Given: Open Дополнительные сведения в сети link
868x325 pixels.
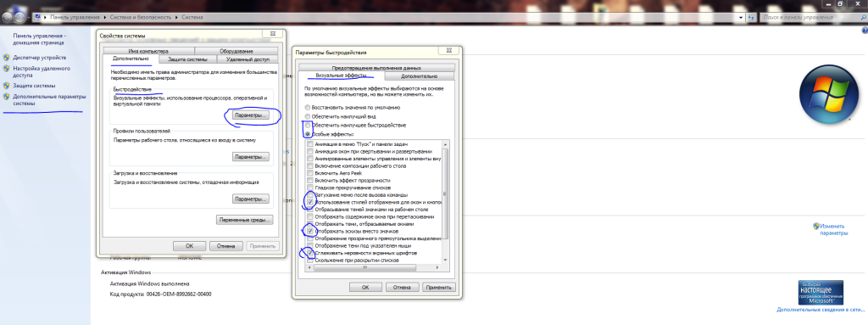Looking at the screenshot, I should pos(821,310).
